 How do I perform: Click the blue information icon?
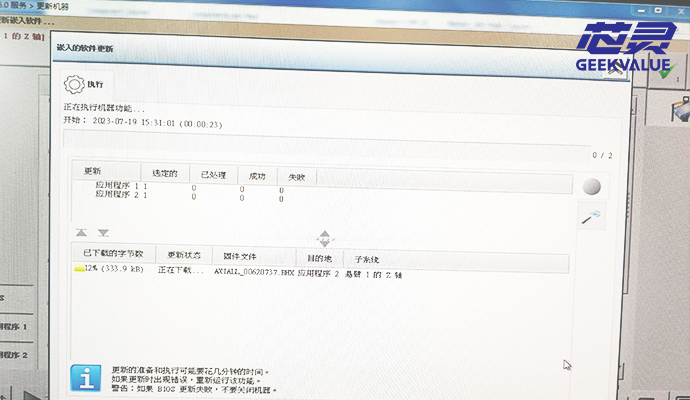84,377
